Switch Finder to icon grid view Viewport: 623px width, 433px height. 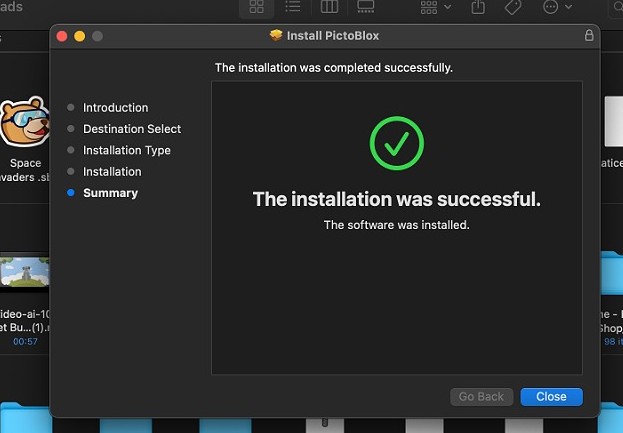click(x=256, y=7)
